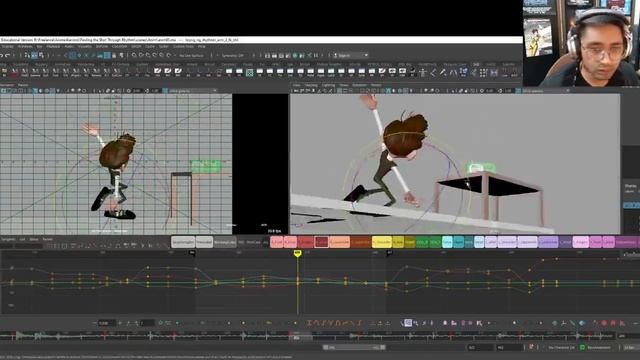Open List menu in Graph Editor

point(22,239)
